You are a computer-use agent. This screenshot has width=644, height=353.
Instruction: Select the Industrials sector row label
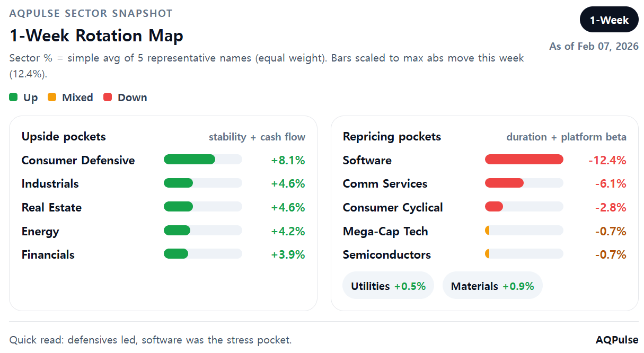point(50,184)
